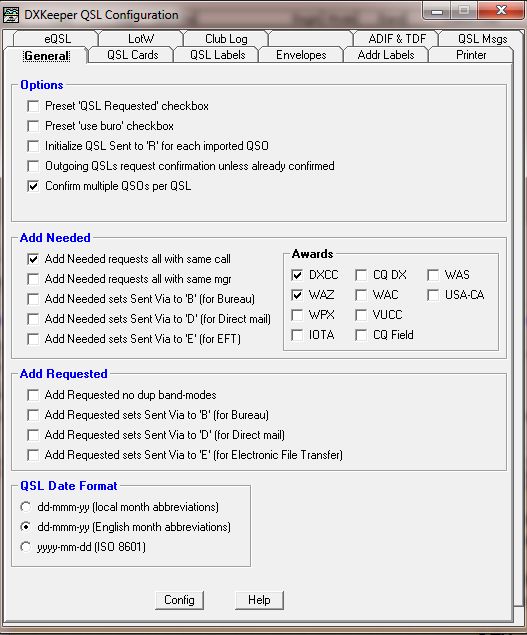
Task: Choose dd-mmm-yy local month abbreviations option
Action: coord(26,507)
